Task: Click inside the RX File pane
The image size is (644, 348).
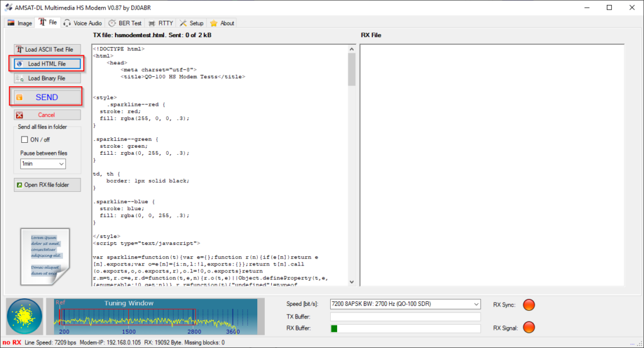Action: 492,165
